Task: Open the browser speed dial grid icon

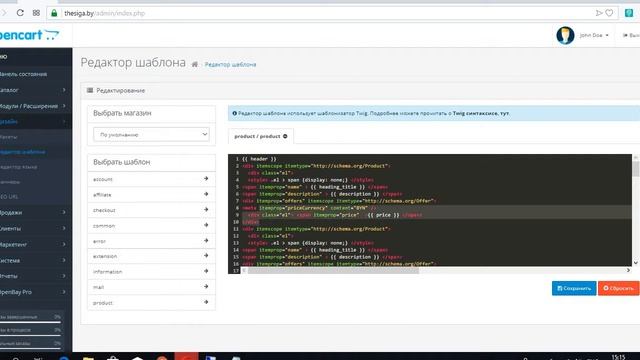Action: 36,13
